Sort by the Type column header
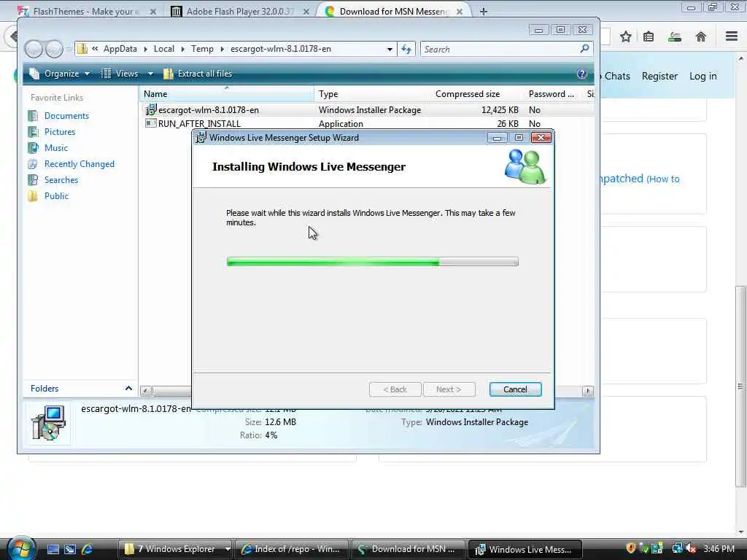747x560 pixels. point(373,94)
